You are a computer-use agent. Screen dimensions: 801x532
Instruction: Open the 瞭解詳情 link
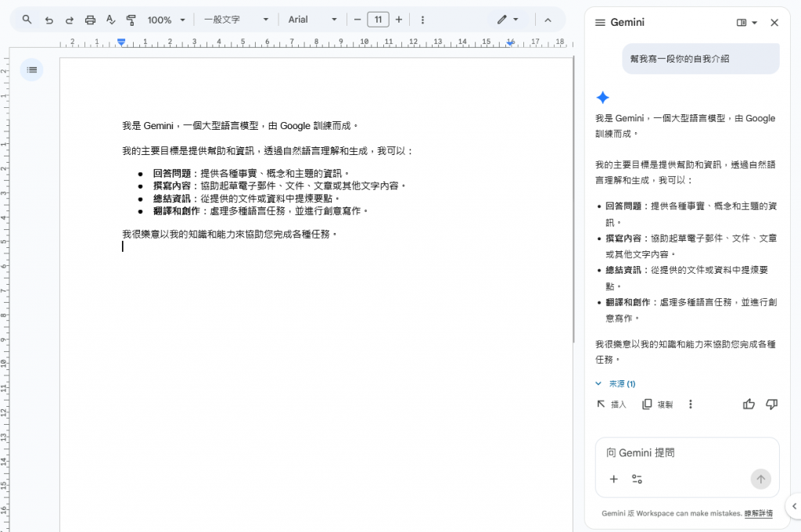point(759,513)
